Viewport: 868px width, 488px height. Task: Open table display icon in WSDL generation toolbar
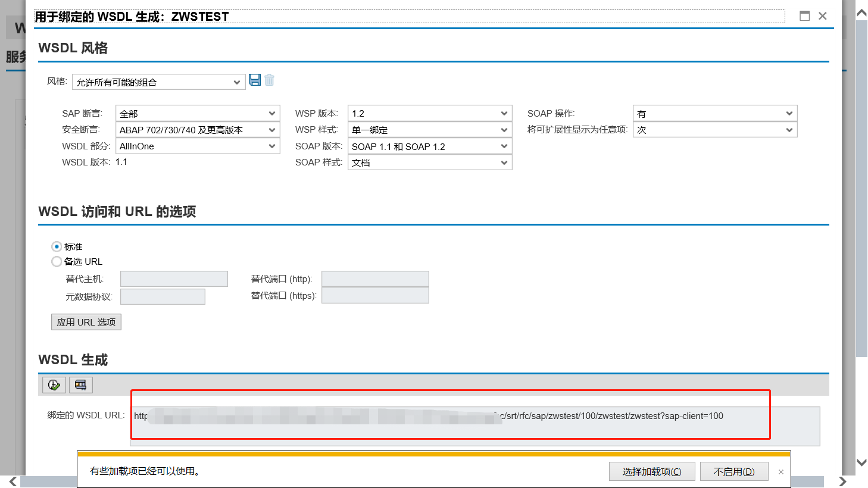pyautogui.click(x=80, y=384)
